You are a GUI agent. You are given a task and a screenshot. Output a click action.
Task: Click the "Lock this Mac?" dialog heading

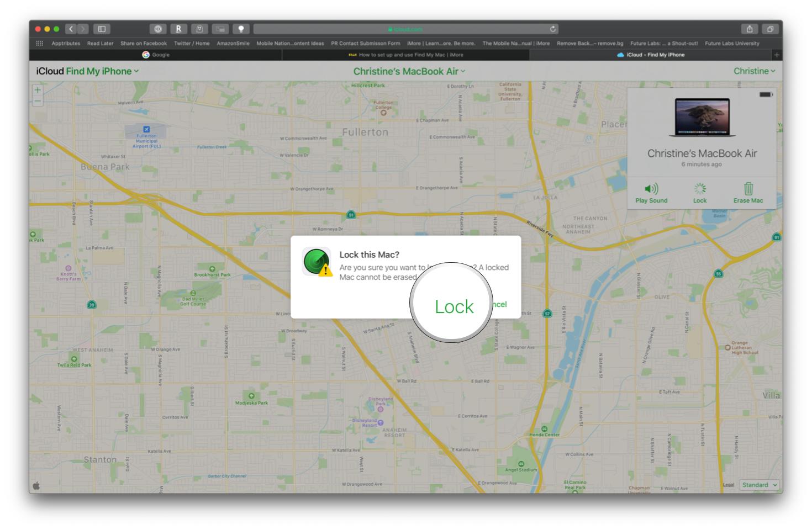pyautogui.click(x=369, y=255)
